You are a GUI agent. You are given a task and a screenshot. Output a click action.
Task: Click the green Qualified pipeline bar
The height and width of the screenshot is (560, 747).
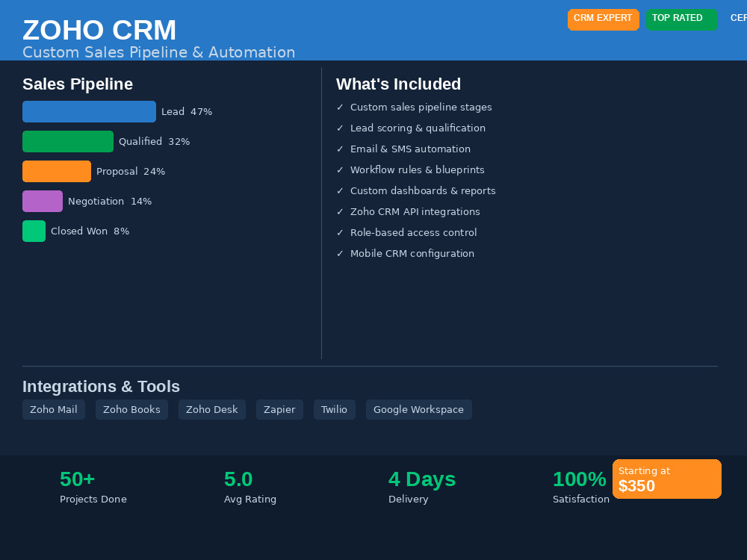tap(68, 141)
